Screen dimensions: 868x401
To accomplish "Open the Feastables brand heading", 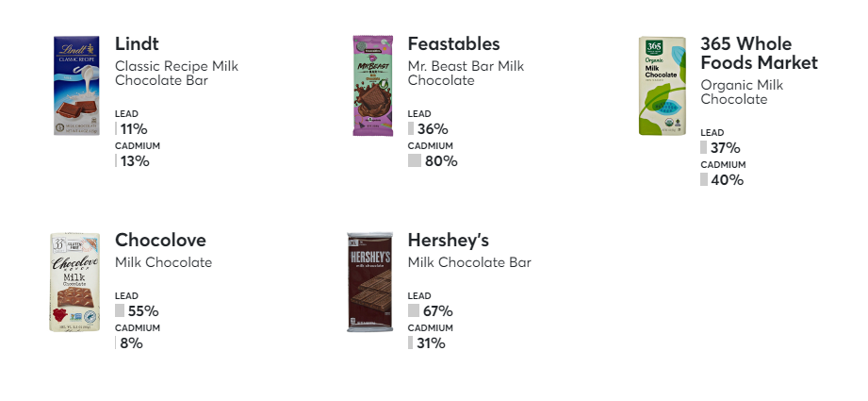I will pos(453,44).
